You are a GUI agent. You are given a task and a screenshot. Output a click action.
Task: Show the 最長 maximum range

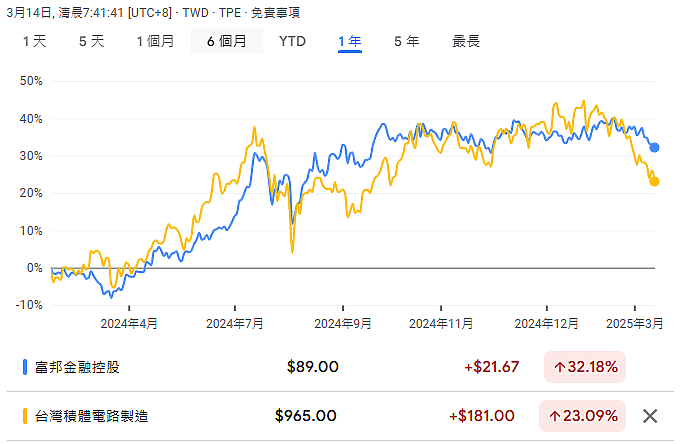pos(466,41)
